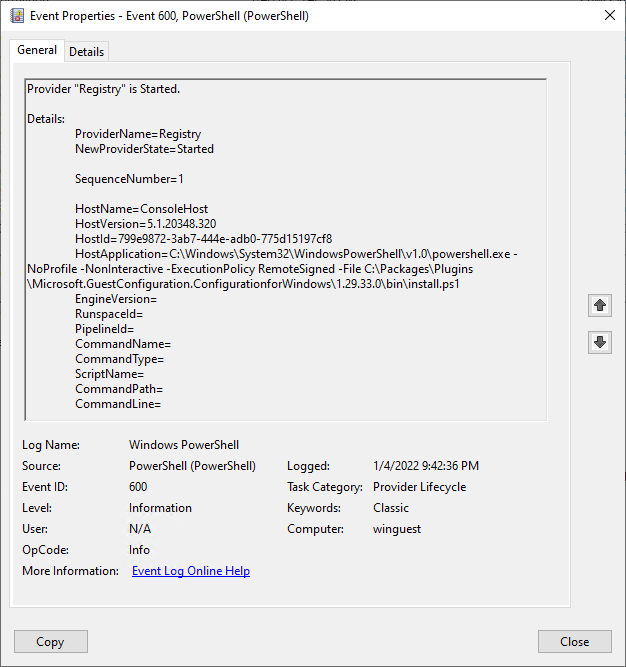The height and width of the screenshot is (667, 626).
Task: Select the 'ProviderName=Registry' line
Action: [138, 134]
